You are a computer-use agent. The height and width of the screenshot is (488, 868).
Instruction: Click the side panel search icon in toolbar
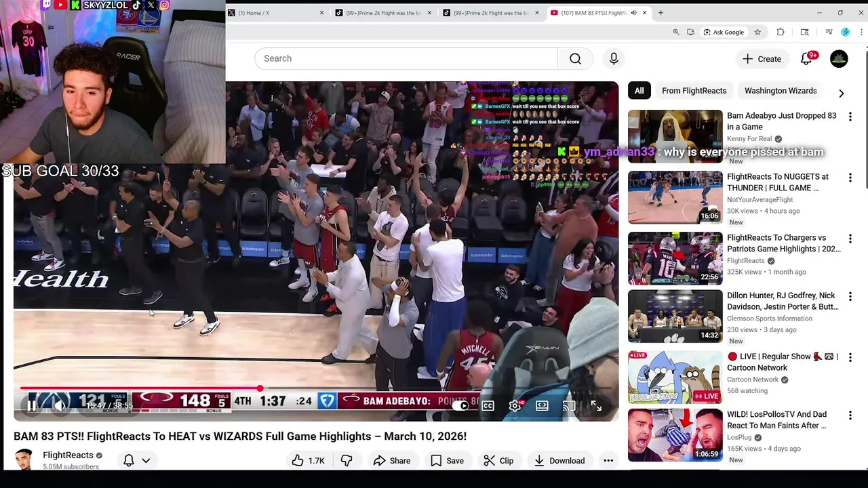[804, 32]
